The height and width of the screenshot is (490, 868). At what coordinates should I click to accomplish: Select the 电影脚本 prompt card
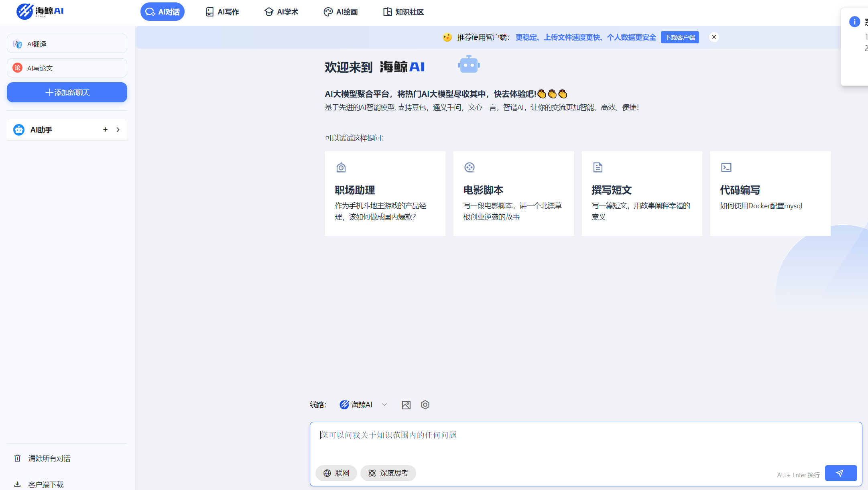pos(514,193)
